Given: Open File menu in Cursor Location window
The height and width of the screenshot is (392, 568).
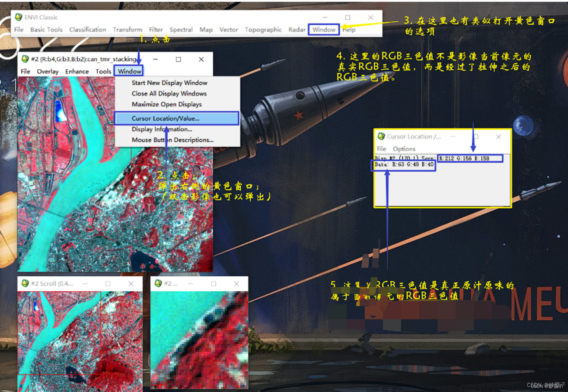Looking at the screenshot, I should (x=381, y=149).
